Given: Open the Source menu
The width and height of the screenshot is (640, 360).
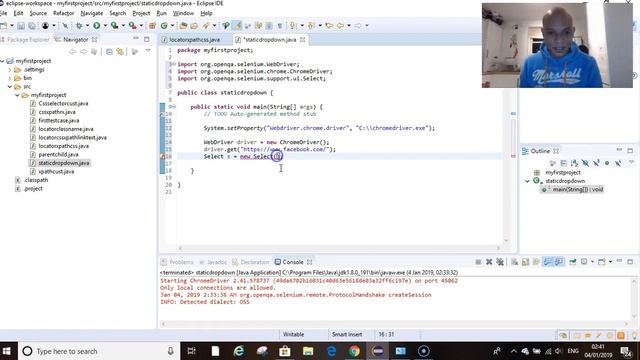Looking at the screenshot, I should (x=38, y=13).
